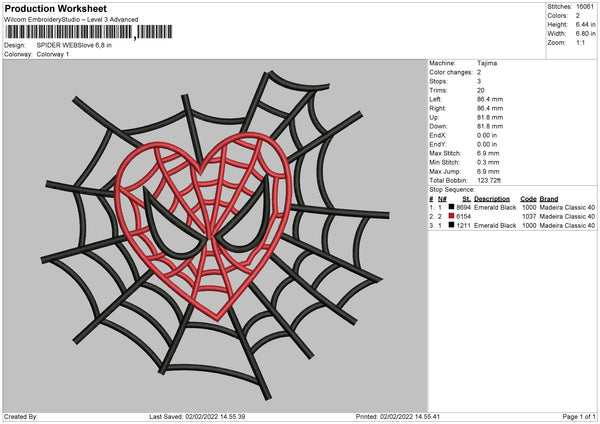Select the trims value '20'
The image size is (600, 424).
(481, 91)
